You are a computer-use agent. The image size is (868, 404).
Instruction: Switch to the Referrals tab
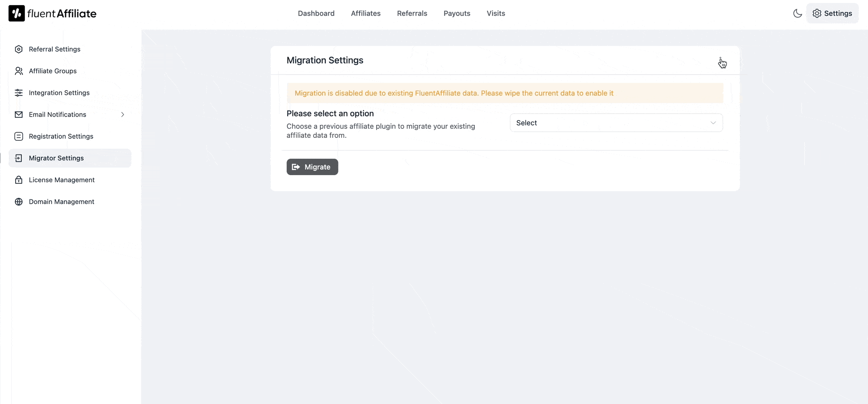point(412,13)
